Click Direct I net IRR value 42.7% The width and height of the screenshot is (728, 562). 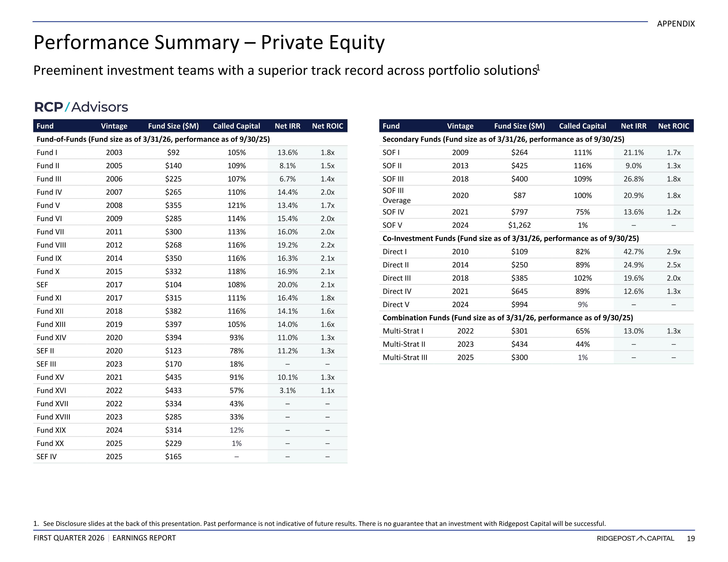[x=633, y=252]
